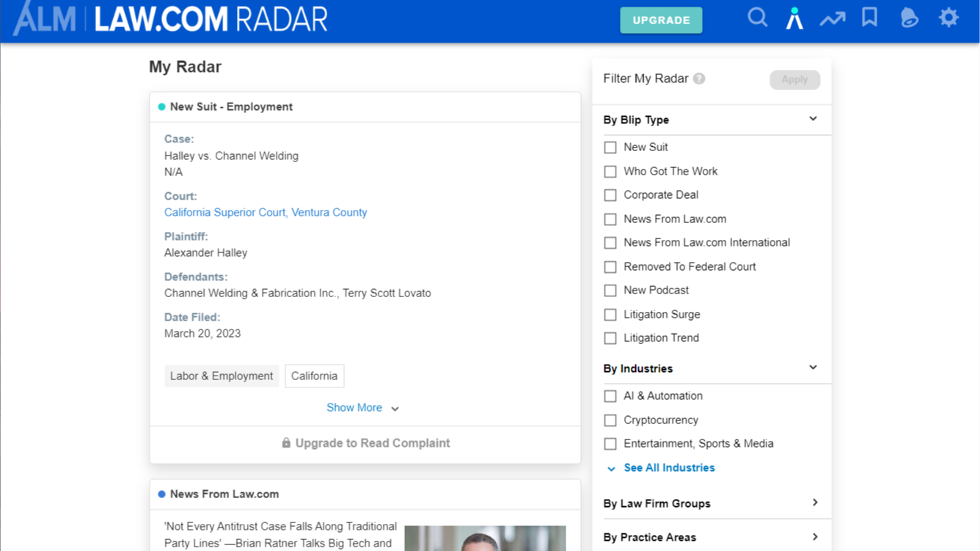The width and height of the screenshot is (980, 551).
Task: Tick the Who Got The Work checkbox
Action: click(610, 172)
